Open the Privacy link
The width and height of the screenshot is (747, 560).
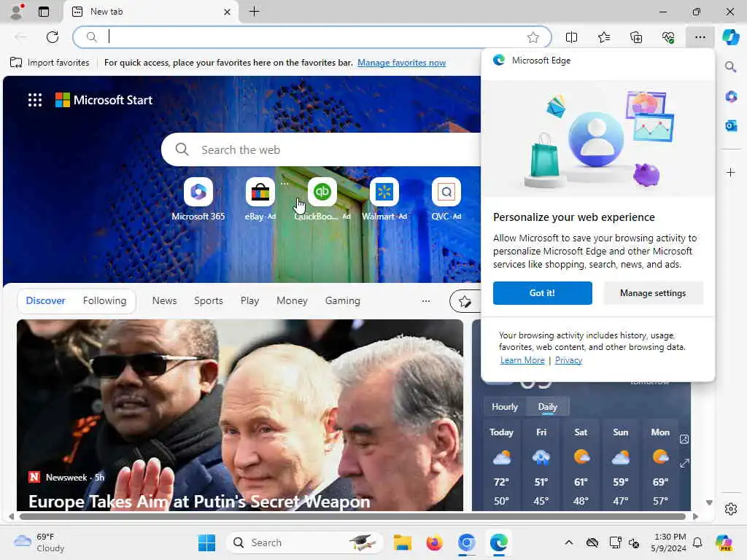point(568,360)
